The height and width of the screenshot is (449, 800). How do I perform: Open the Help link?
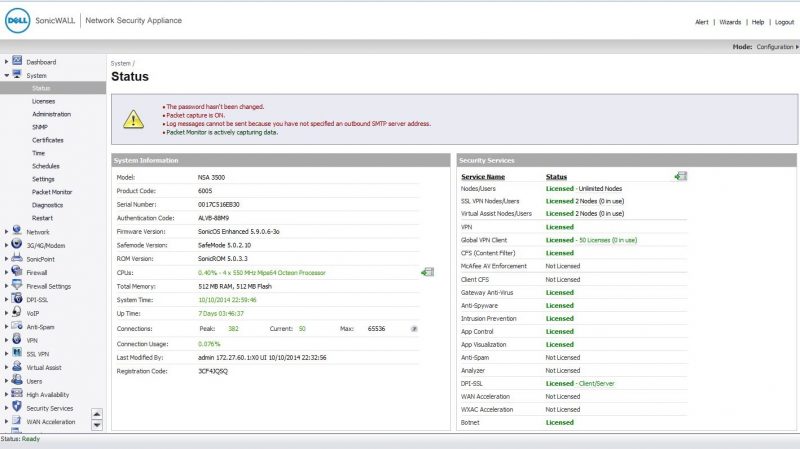tap(758, 22)
